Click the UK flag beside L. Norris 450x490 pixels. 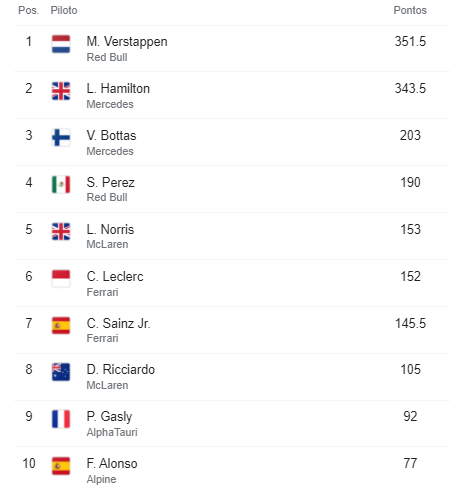click(x=61, y=232)
